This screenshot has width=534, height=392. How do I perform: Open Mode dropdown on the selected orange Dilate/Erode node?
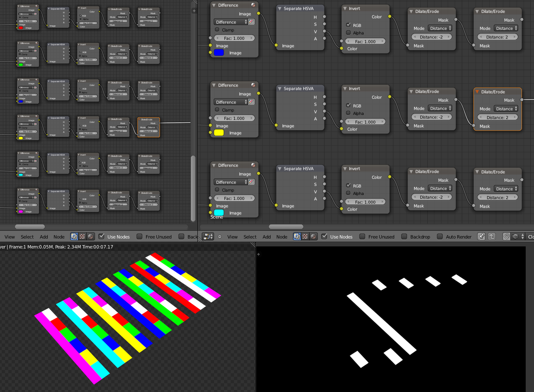click(x=506, y=109)
